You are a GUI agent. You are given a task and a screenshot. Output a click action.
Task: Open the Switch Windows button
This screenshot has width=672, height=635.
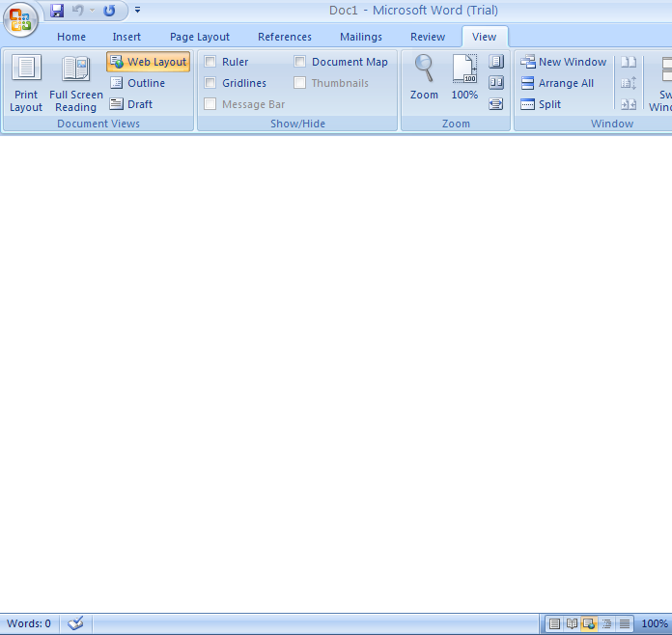(660, 83)
